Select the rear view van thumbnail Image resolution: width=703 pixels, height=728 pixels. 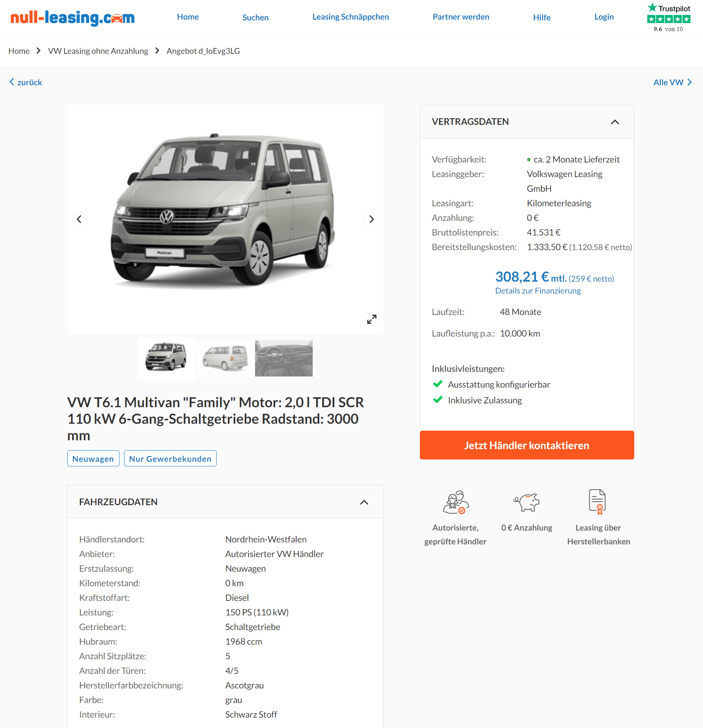tap(225, 358)
